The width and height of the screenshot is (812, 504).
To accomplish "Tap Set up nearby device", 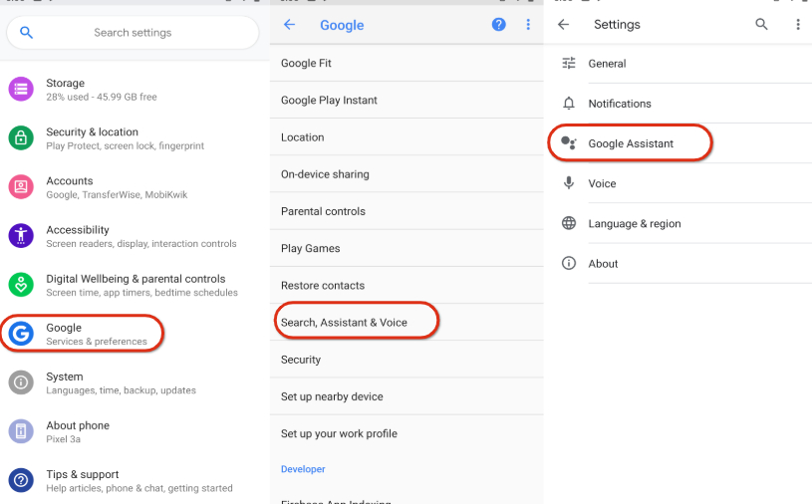I will tap(332, 396).
